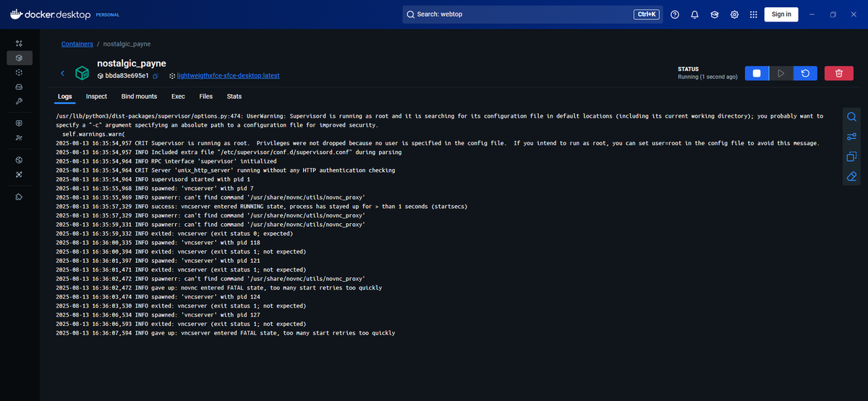Open the Exec tab
868x401 pixels.
click(178, 96)
